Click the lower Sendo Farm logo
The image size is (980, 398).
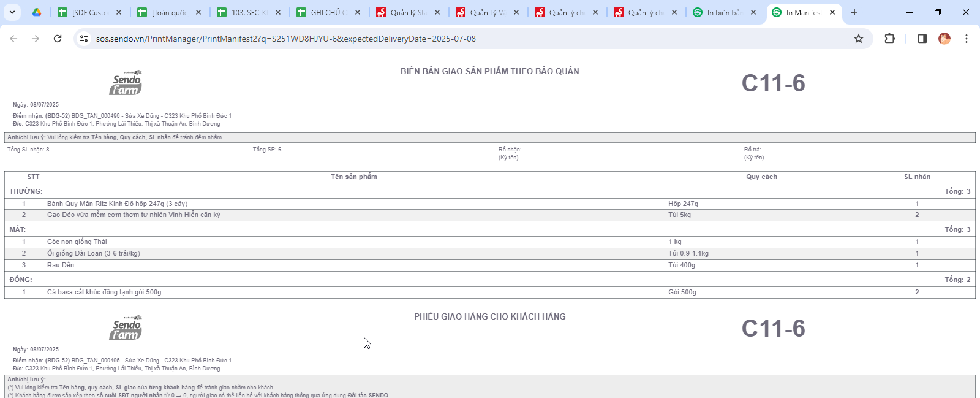pos(126,327)
